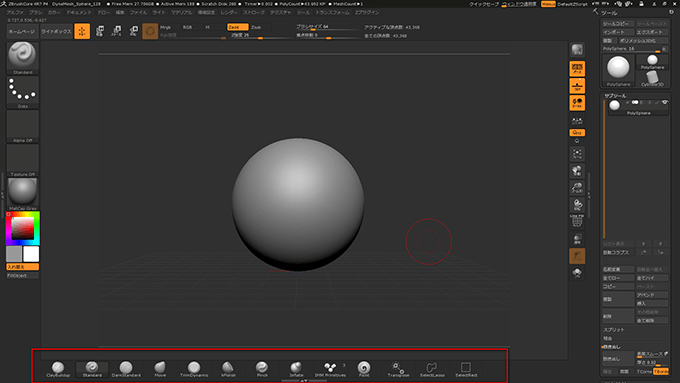Viewport: 680px width, 383px height.
Task: Open the ブラシ menu
Action: pyautogui.click(x=36, y=13)
